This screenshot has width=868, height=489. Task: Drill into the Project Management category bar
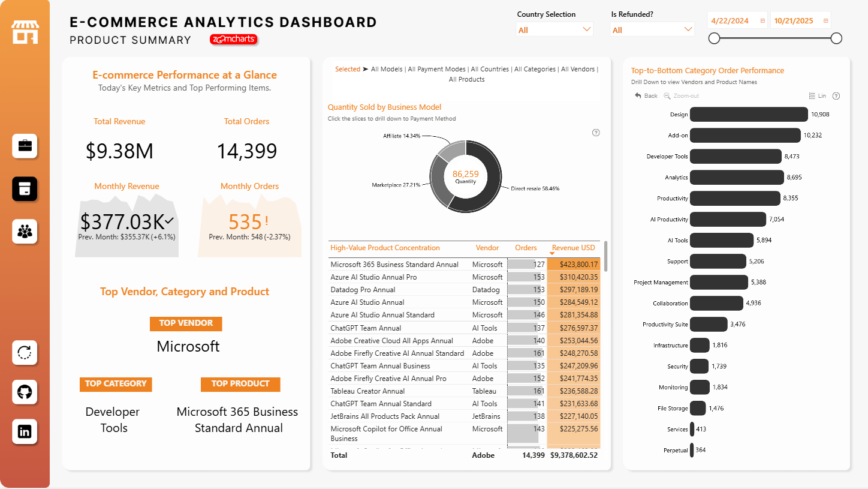719,282
